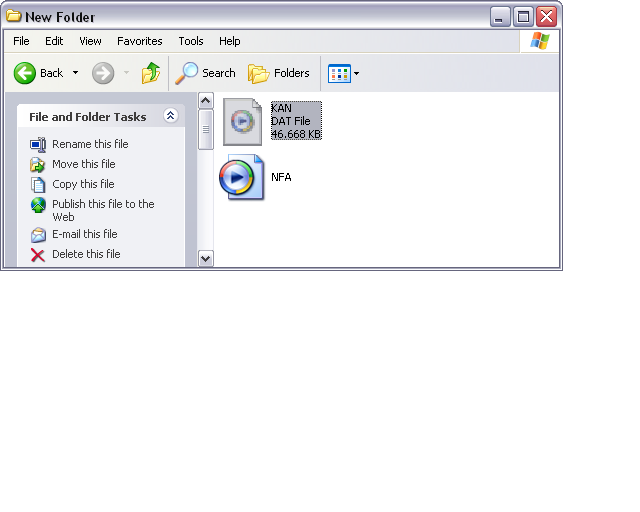Toggle the Folders pane button
The width and height of the screenshot is (640, 512).
click(279, 73)
